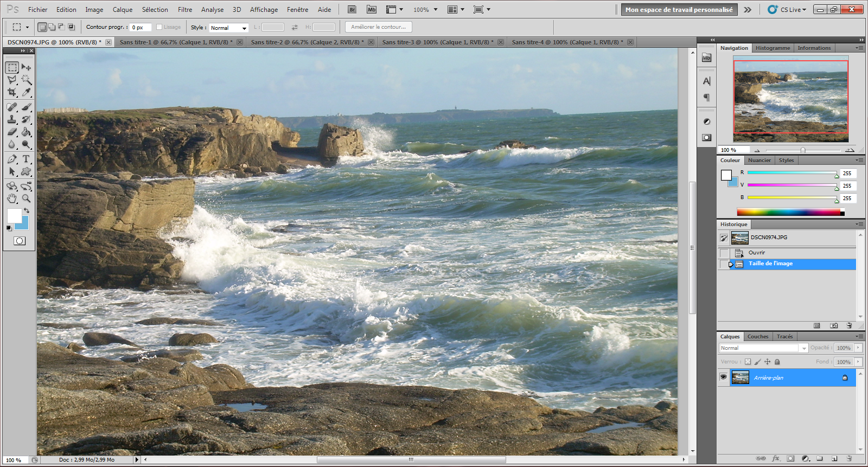Open the layer blend mode dropdown
The width and height of the screenshot is (868, 467).
[763, 348]
